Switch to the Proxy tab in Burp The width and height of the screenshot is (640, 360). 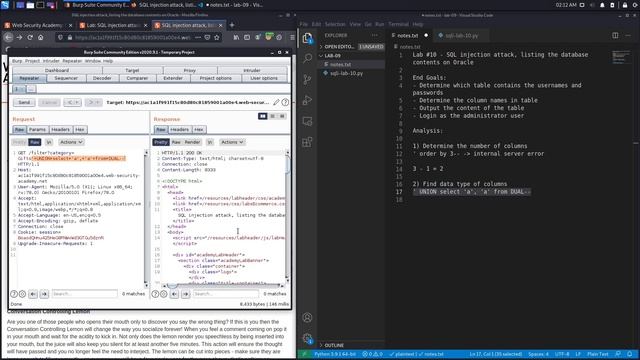(x=189, y=71)
